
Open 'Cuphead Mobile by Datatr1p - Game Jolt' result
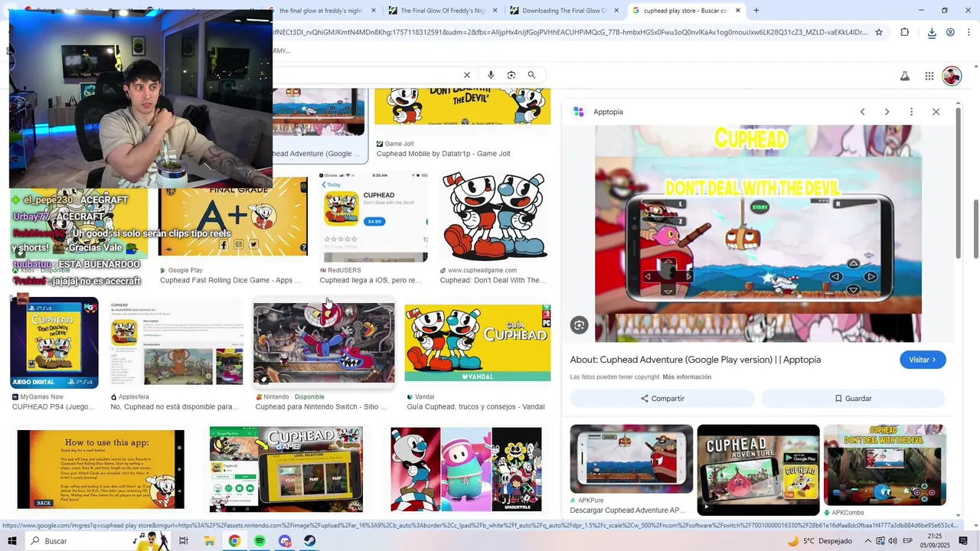coord(443,154)
